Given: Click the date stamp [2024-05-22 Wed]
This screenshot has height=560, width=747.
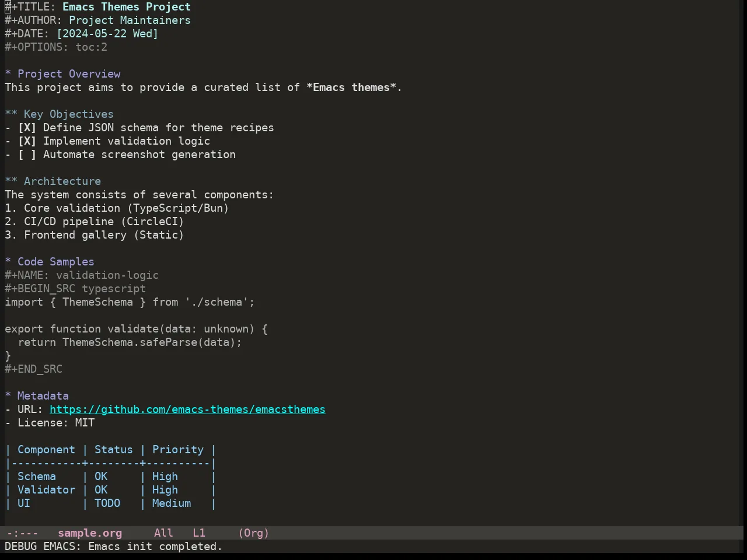Looking at the screenshot, I should pyautogui.click(x=107, y=34).
